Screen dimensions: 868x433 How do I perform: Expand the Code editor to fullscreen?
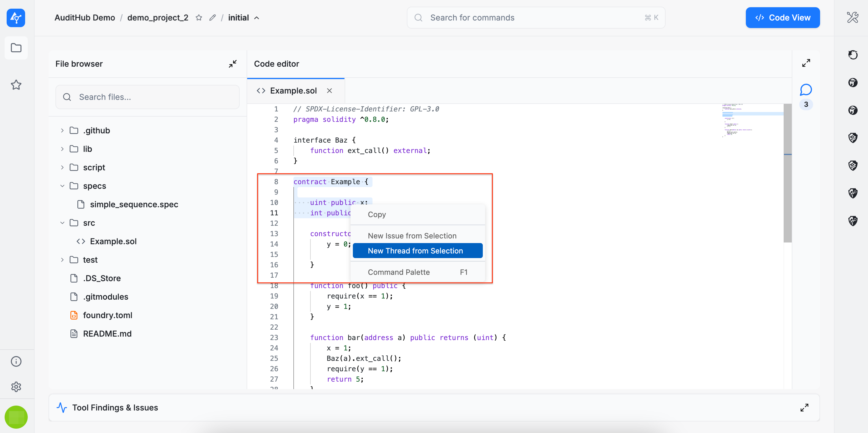coord(806,63)
